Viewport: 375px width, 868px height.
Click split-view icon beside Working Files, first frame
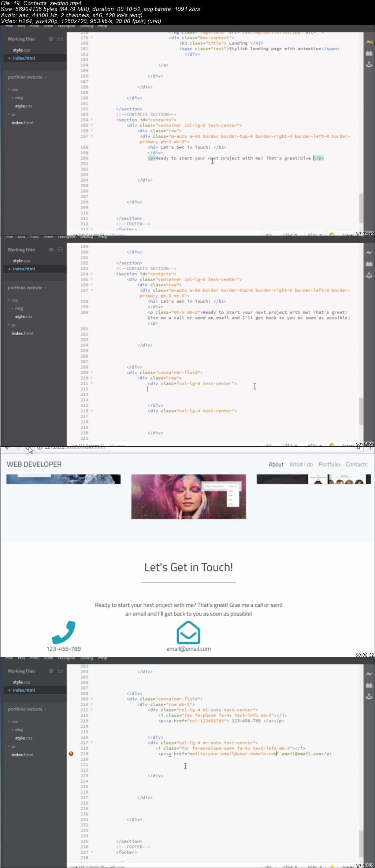[x=60, y=39]
